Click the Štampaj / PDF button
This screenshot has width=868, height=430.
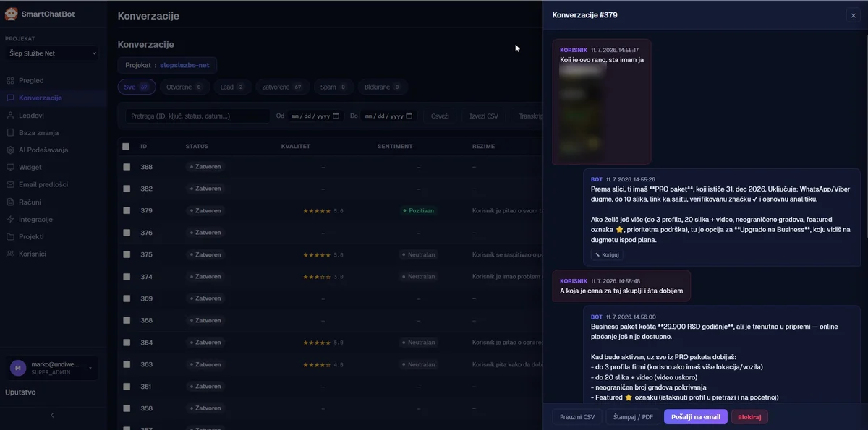(633, 417)
